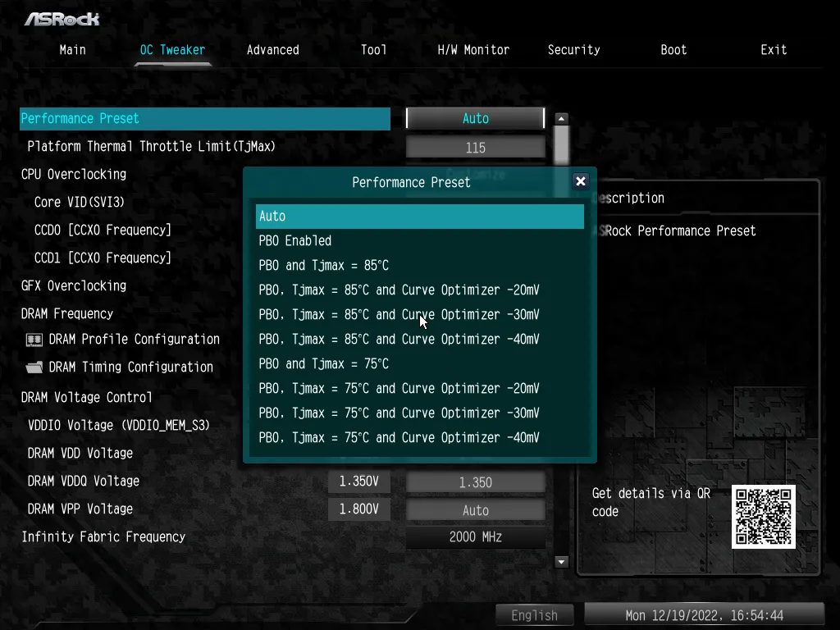Choose the PBO Enabled preset
This screenshot has width=840, height=630.
[419, 241]
